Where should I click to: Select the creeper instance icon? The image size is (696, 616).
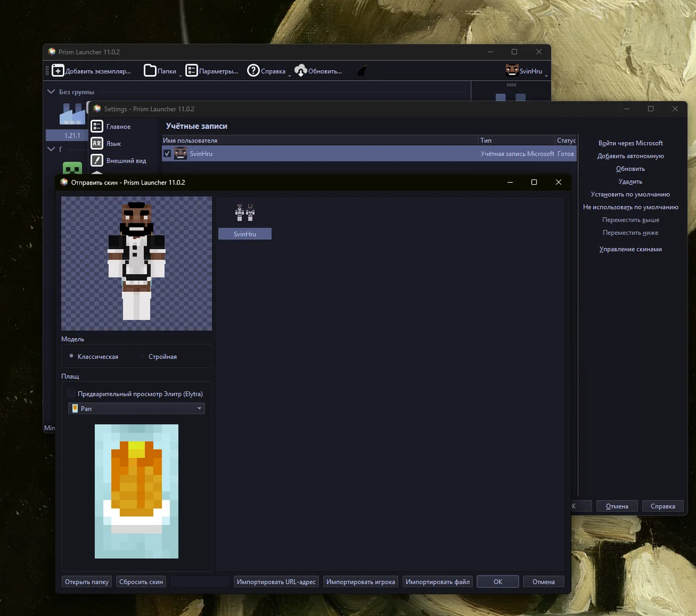point(72,167)
